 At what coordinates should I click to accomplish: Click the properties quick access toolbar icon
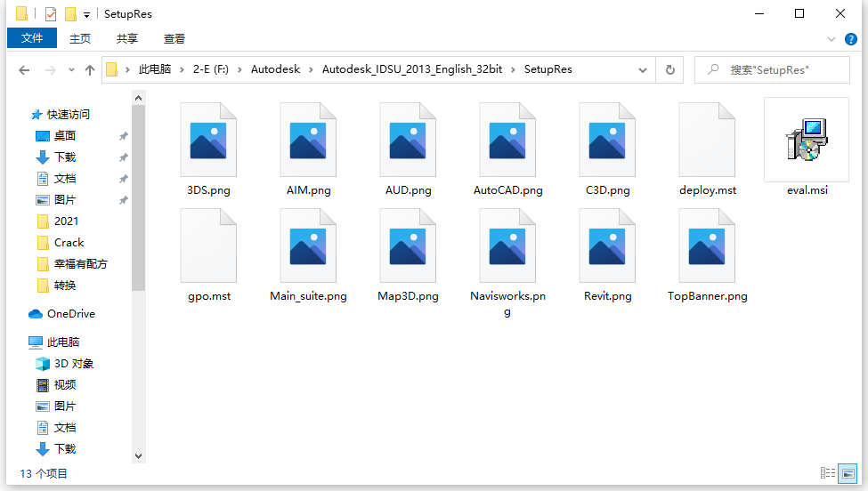tap(51, 14)
